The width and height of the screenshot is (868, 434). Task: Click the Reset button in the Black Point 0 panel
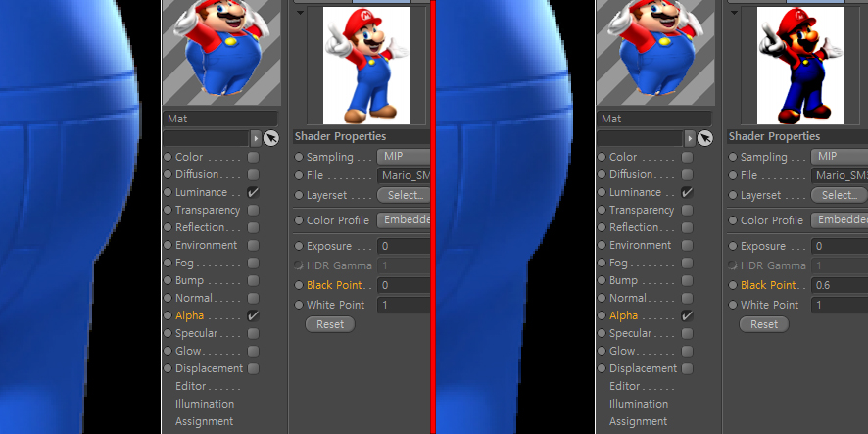tap(330, 324)
